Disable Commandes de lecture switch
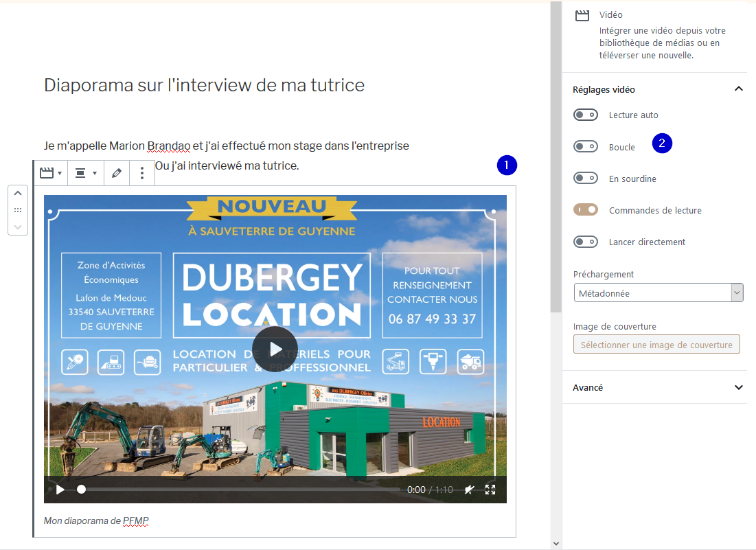756x550 pixels. coord(585,209)
